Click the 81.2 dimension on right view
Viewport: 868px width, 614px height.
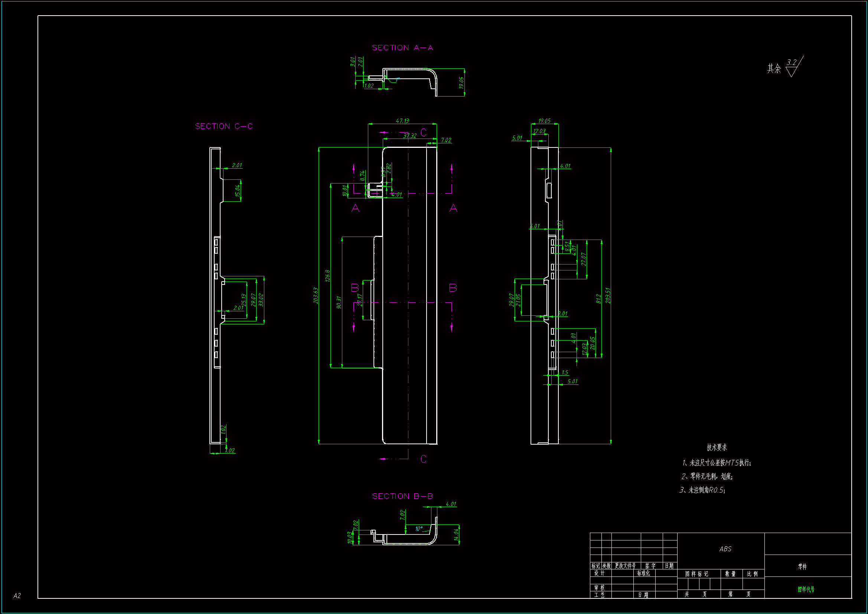coord(598,299)
